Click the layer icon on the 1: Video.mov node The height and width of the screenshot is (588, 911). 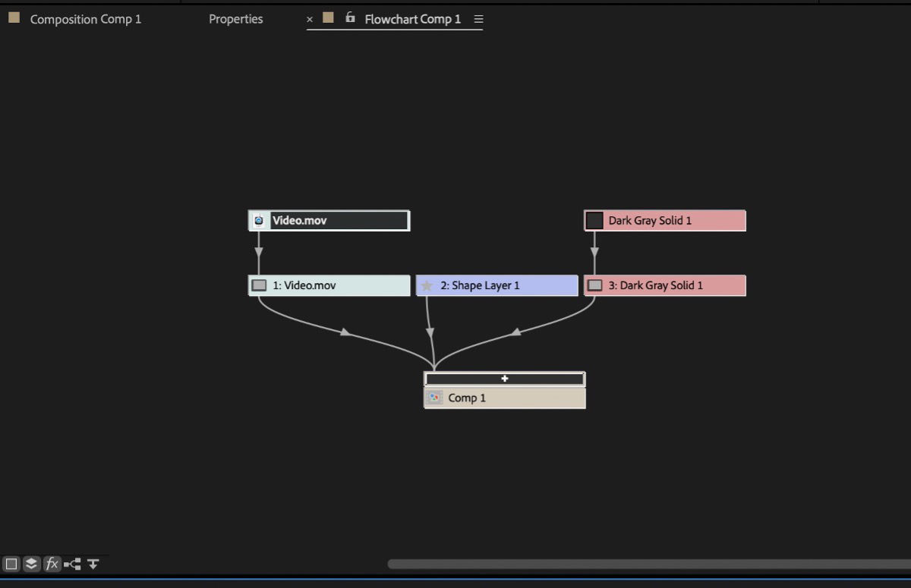point(258,285)
